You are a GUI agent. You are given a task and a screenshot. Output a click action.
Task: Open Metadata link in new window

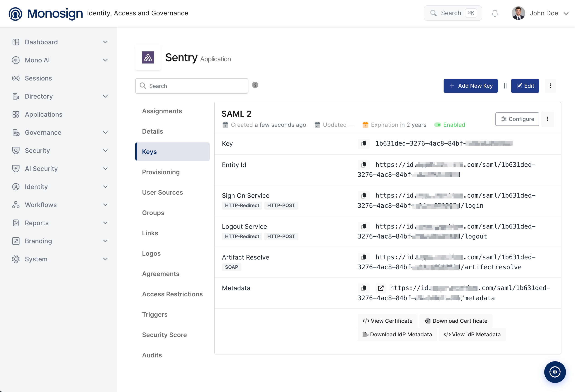[381, 288]
